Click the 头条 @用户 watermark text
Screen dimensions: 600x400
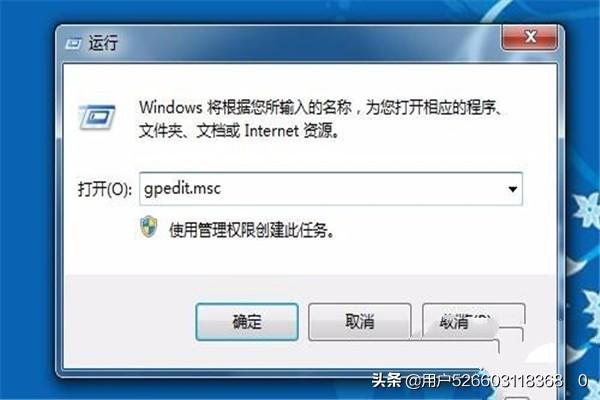click(467, 381)
